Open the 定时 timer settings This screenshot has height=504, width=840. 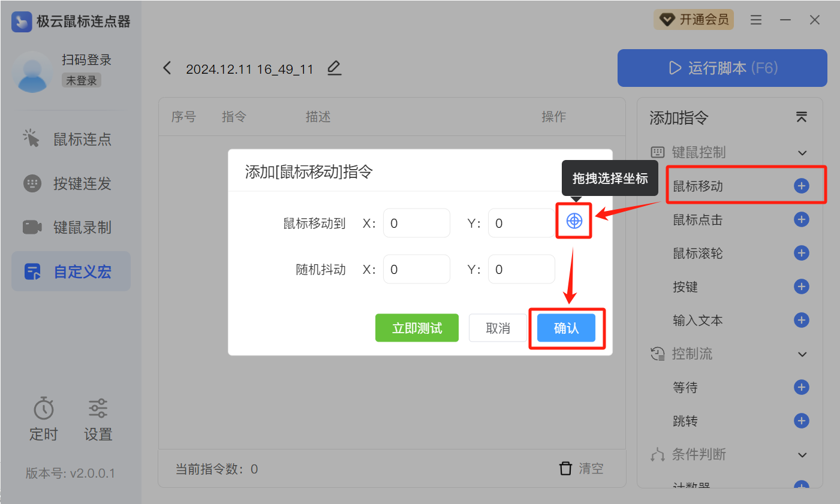(44, 419)
